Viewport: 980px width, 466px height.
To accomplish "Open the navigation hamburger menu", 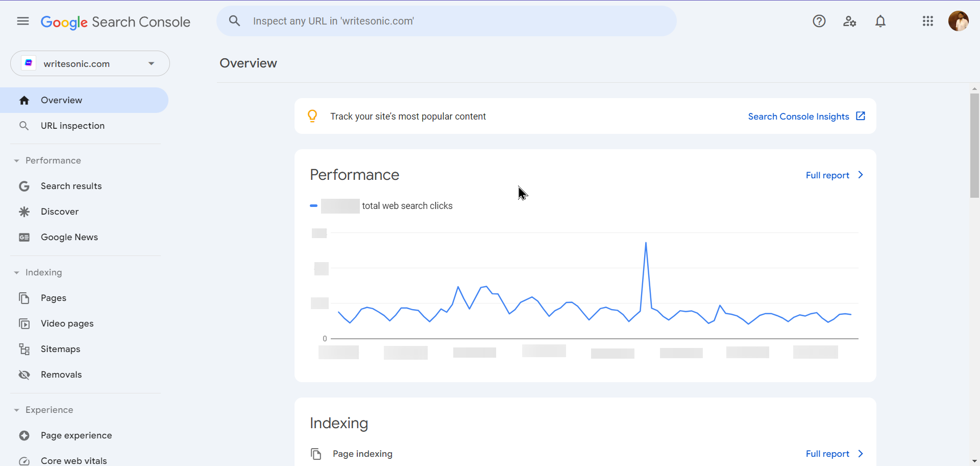I will click(x=22, y=21).
